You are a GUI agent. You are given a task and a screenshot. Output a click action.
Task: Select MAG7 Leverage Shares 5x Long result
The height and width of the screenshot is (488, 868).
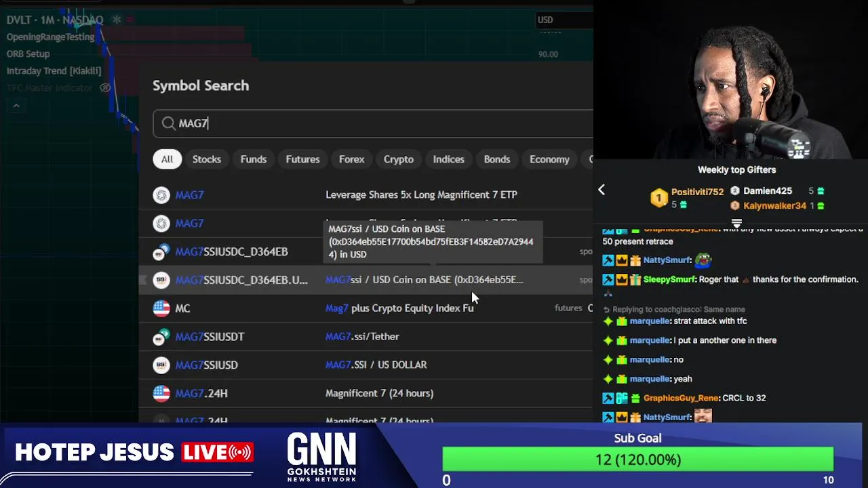(366, 195)
